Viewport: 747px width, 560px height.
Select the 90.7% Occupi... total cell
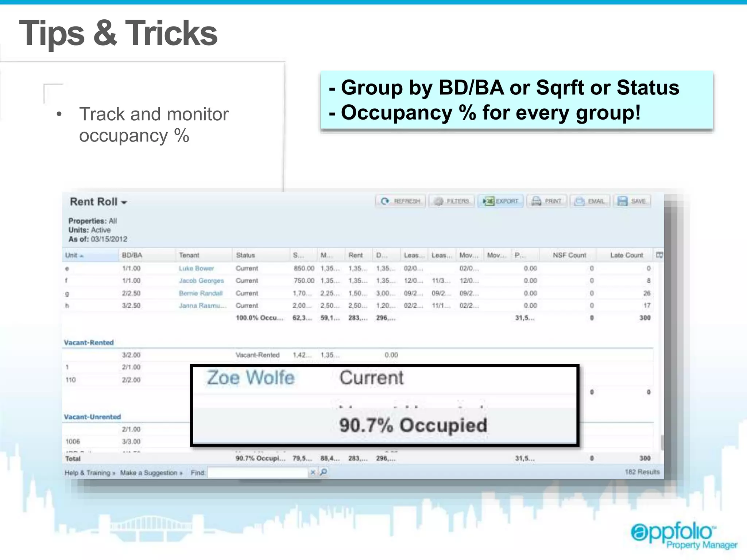pyautogui.click(x=260, y=458)
